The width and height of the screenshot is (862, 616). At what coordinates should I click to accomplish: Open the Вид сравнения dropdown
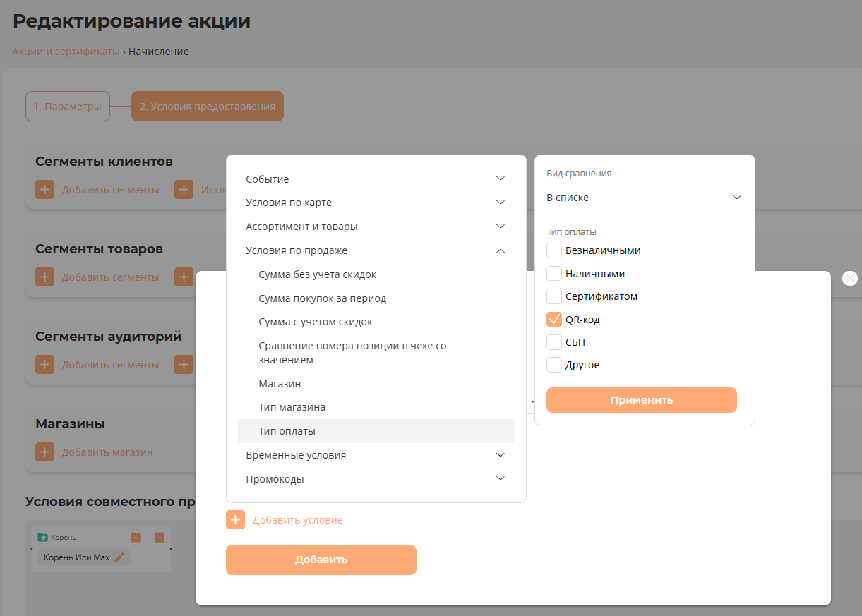(644, 198)
